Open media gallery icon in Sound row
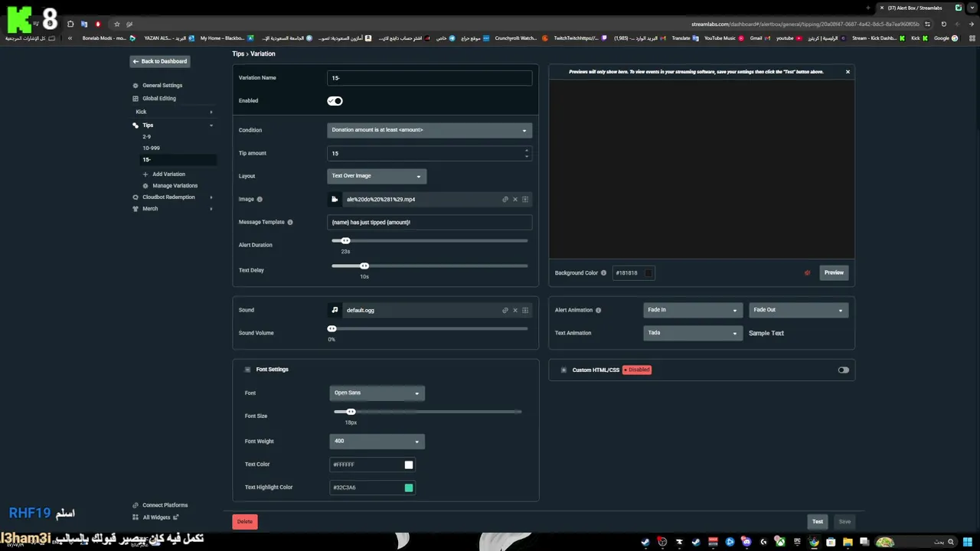Viewport: 980px width, 551px height. 525,311
